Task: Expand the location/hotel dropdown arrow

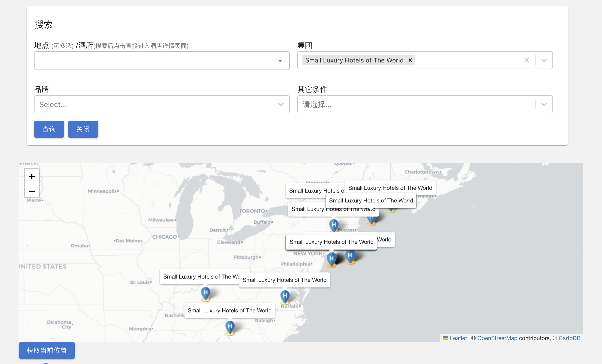Action: pyautogui.click(x=280, y=61)
